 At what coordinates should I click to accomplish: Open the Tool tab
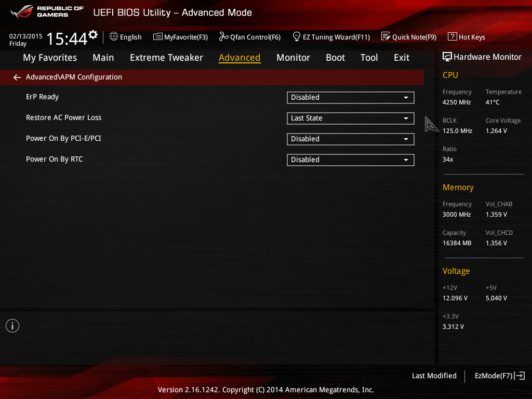369,58
